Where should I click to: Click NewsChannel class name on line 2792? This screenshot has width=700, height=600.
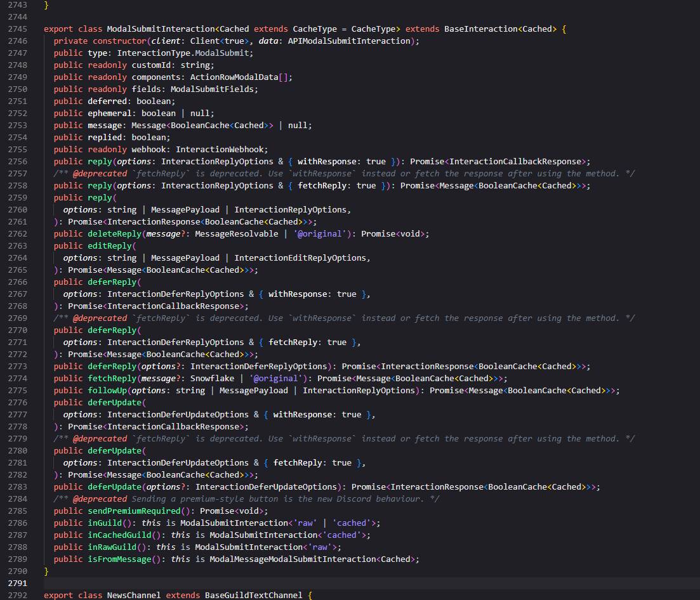133,595
